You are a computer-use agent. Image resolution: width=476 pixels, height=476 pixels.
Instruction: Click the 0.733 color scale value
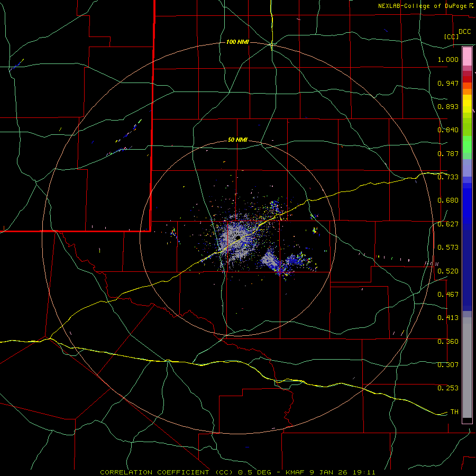[448, 177]
